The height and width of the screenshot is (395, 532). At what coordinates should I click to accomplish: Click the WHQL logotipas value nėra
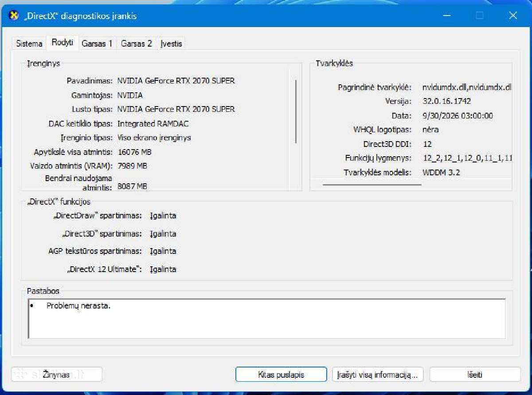pos(430,130)
